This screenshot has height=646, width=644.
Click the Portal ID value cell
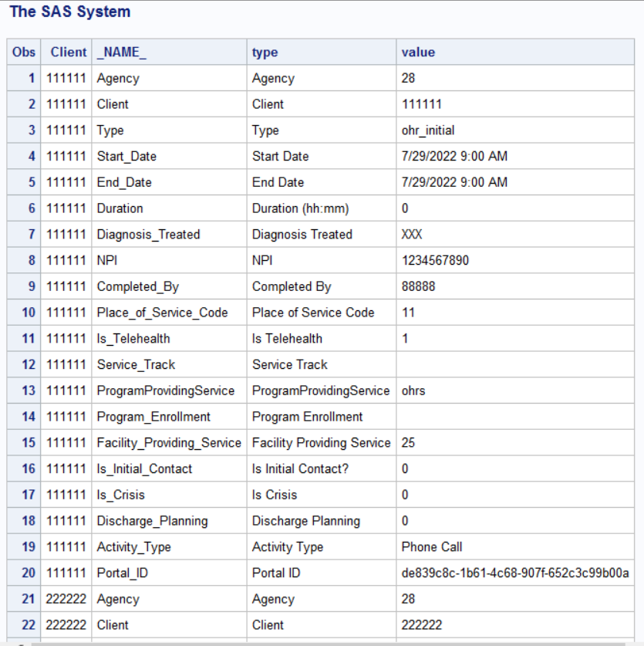pyautogui.click(x=515, y=573)
